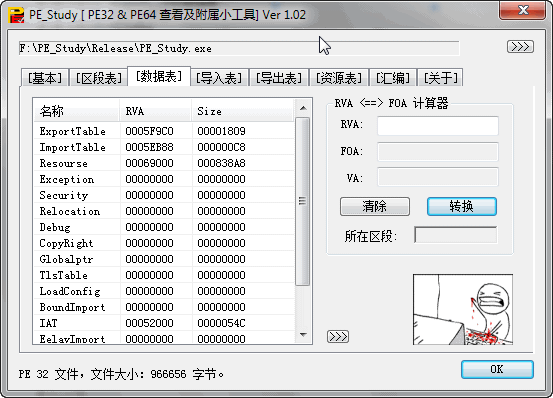Image resolution: width=553 pixels, height=398 pixels.
Task: Click size value 00001809
Action: pyautogui.click(x=221, y=131)
